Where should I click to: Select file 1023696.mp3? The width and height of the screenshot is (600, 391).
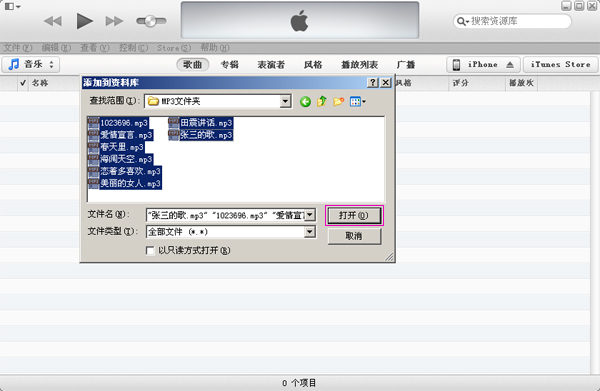click(x=124, y=123)
